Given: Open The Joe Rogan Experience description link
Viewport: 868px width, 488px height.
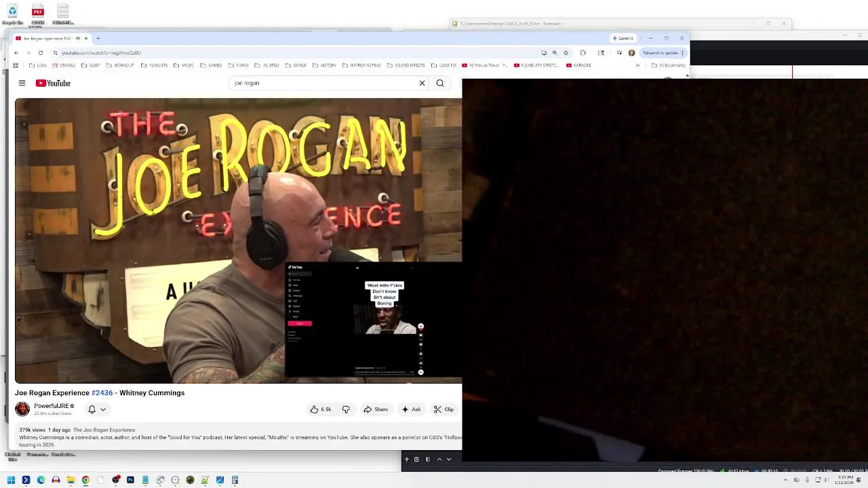Looking at the screenshot, I should [x=104, y=430].
